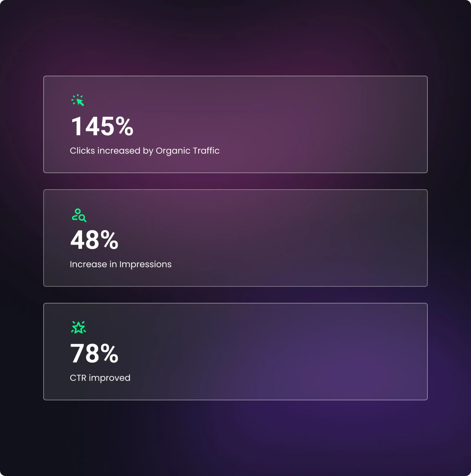Select the 145% statistic figure
Screen dimensions: 471x476
[x=102, y=126]
